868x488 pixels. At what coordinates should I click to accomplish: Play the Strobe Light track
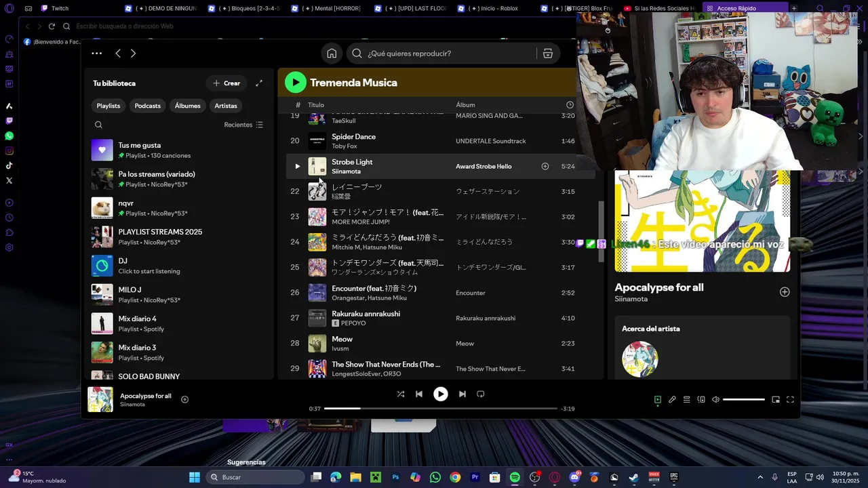click(x=297, y=166)
